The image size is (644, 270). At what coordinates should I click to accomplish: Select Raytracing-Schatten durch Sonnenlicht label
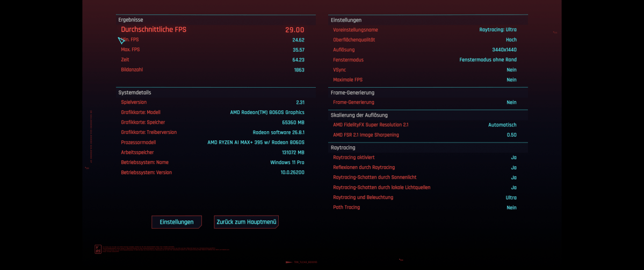pos(374,177)
